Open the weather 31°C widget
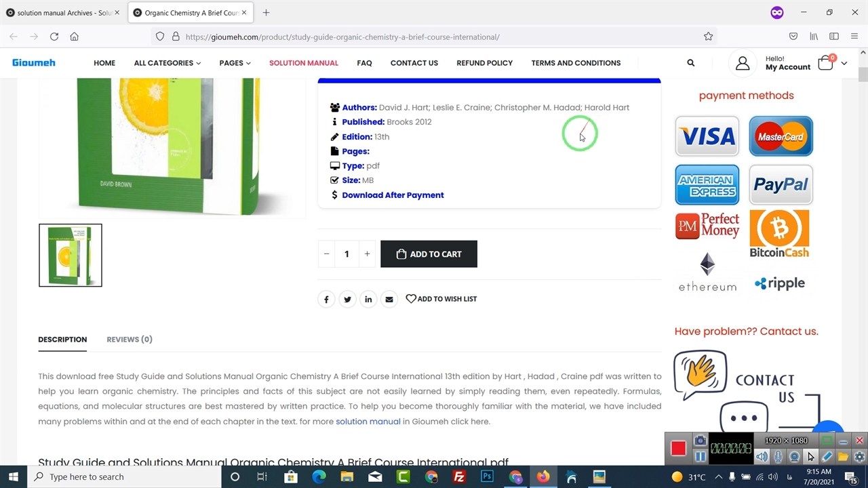Viewport: 868px width, 488px height. 688,476
